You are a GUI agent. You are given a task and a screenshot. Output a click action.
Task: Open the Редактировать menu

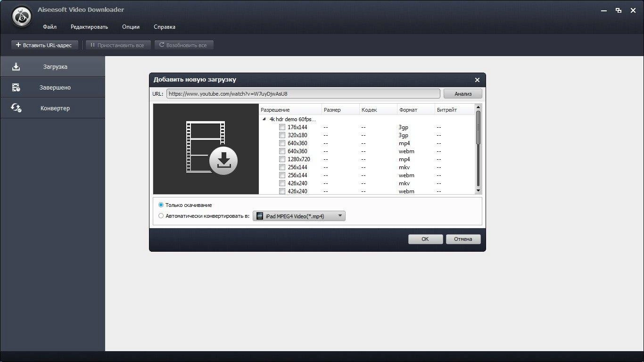click(x=89, y=27)
